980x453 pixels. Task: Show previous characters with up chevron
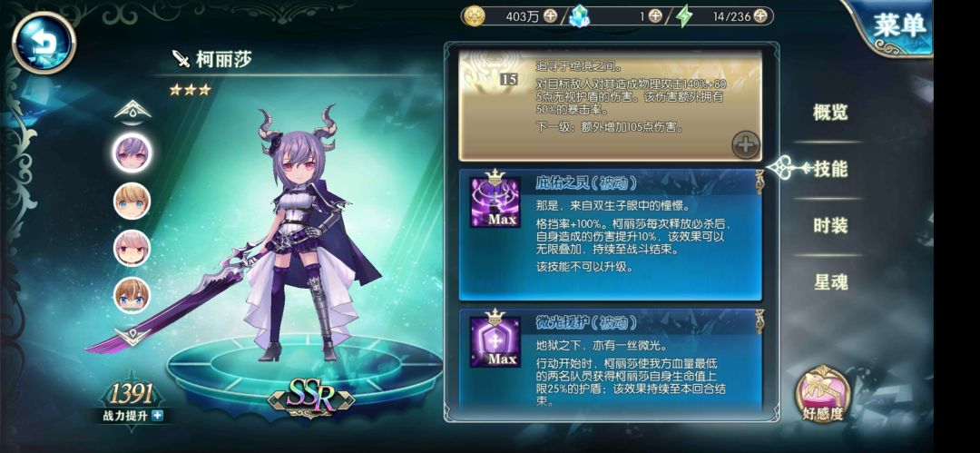[x=132, y=112]
